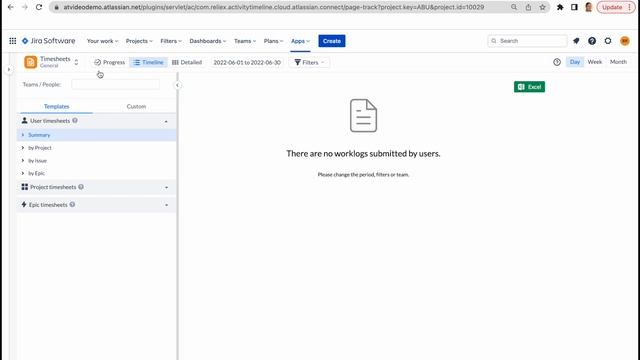The width and height of the screenshot is (640, 360).
Task: Open the Jira help question mark icon
Action: (x=592, y=41)
